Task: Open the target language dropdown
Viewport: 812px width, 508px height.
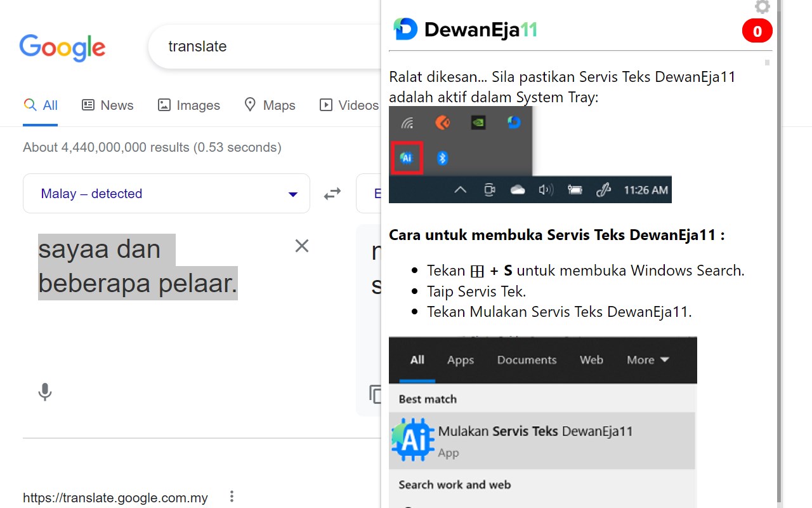Action: [x=369, y=194]
